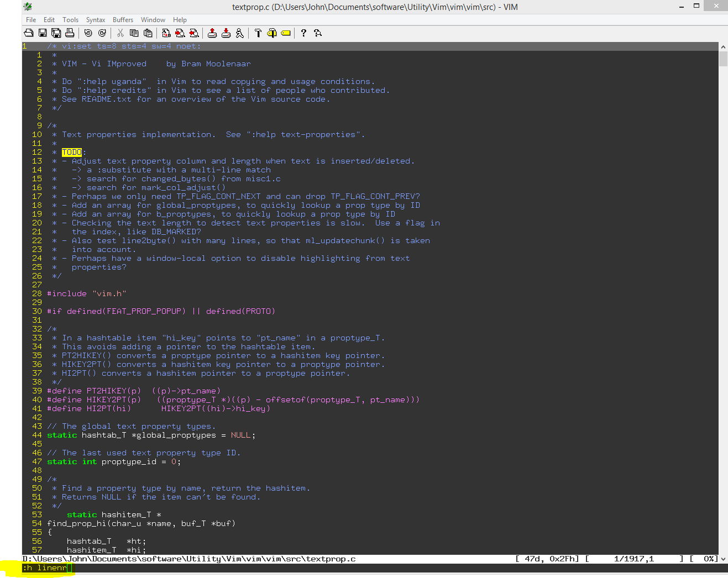Click the vertical scrollbar thumb
The height and width of the screenshot is (578, 728).
click(x=723, y=59)
